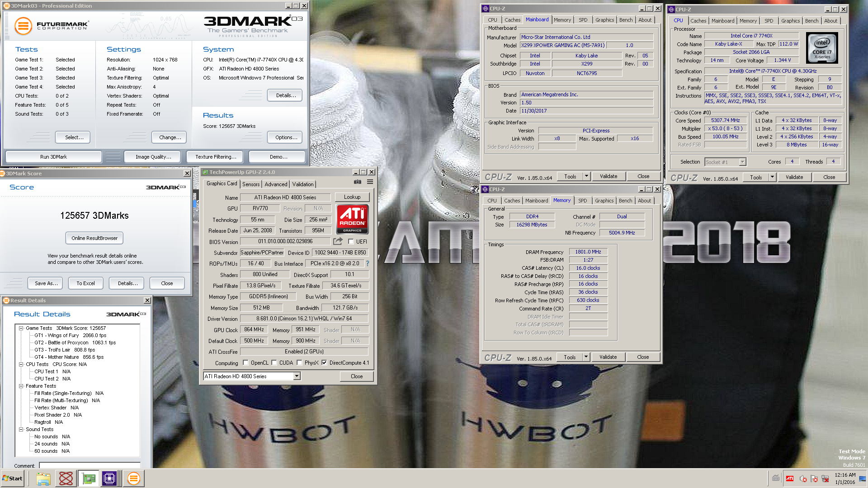Click the BIOS share/export arrow icon in GPU-Z
Screen dimensions: 868x488
tap(338, 241)
